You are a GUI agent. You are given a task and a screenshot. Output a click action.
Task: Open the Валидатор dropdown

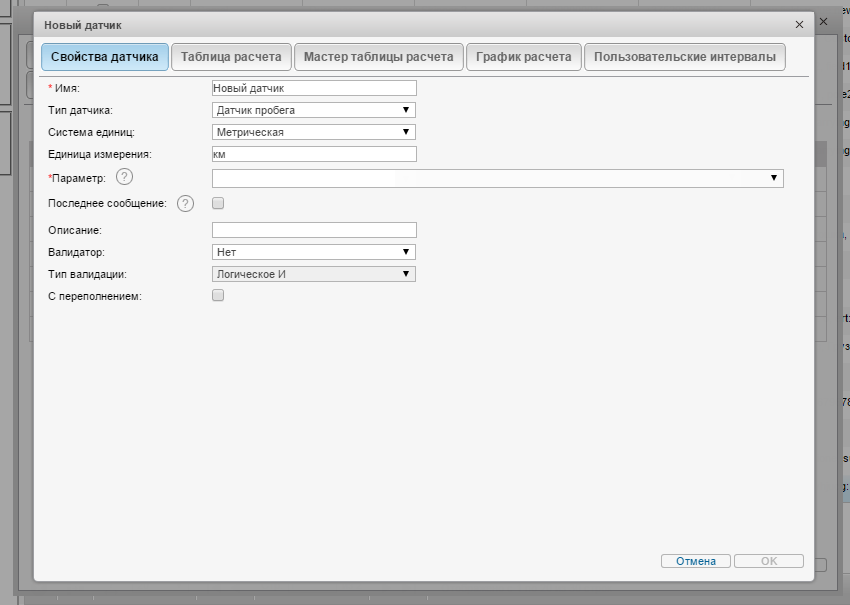[x=314, y=252]
